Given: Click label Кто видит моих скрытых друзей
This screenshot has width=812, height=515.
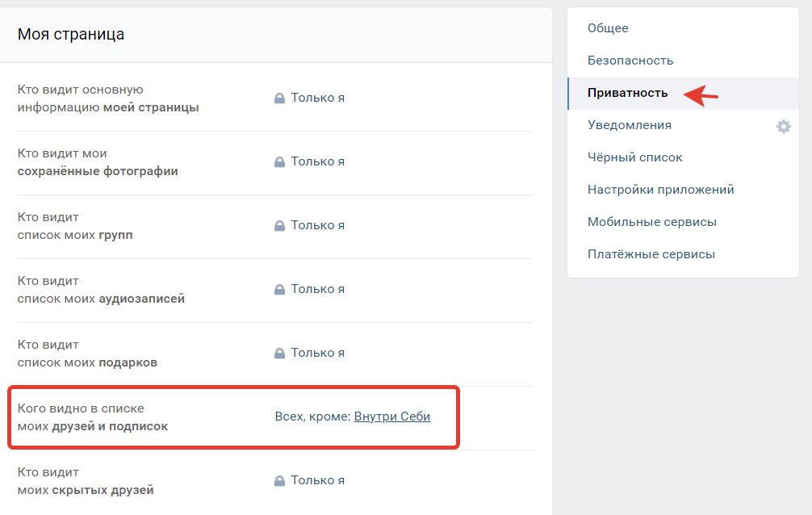Looking at the screenshot, I should point(86,481).
